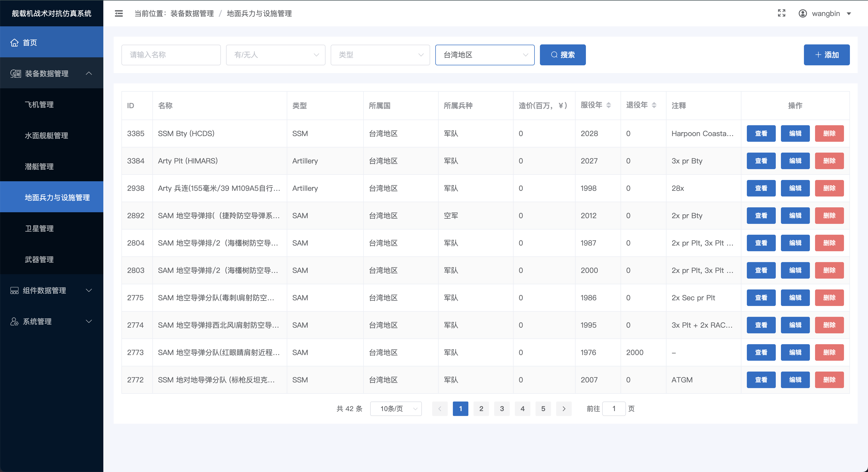Click the 搜索 search button
Image resolution: width=868 pixels, height=472 pixels.
click(x=562, y=55)
